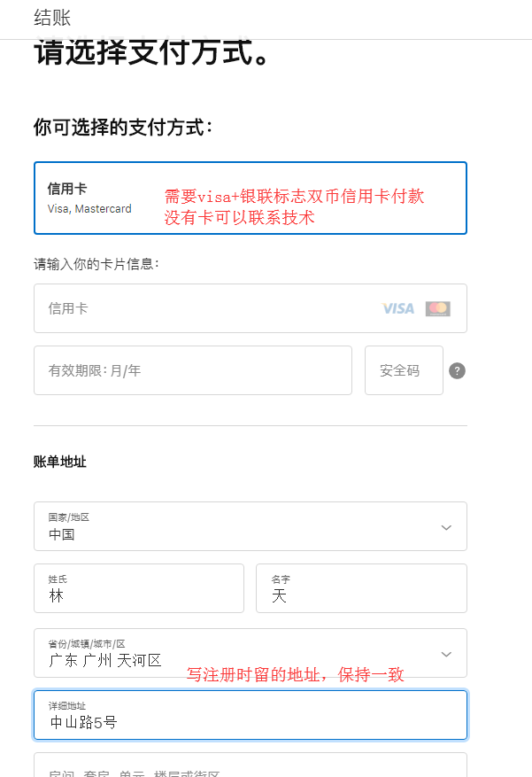
Task: Click the 安全码 security code field
Action: point(403,370)
